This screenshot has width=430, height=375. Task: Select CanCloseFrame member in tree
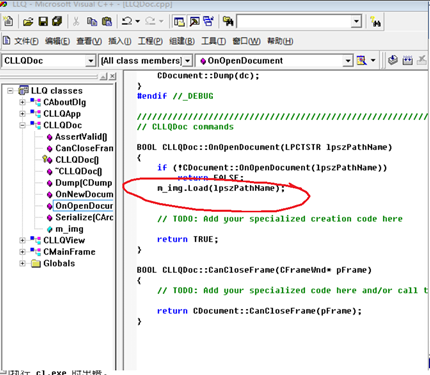click(84, 148)
